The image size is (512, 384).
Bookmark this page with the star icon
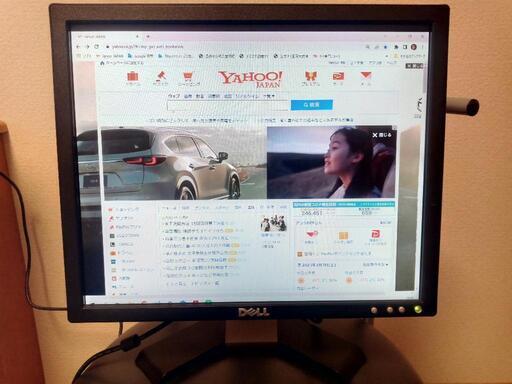pos(385,47)
